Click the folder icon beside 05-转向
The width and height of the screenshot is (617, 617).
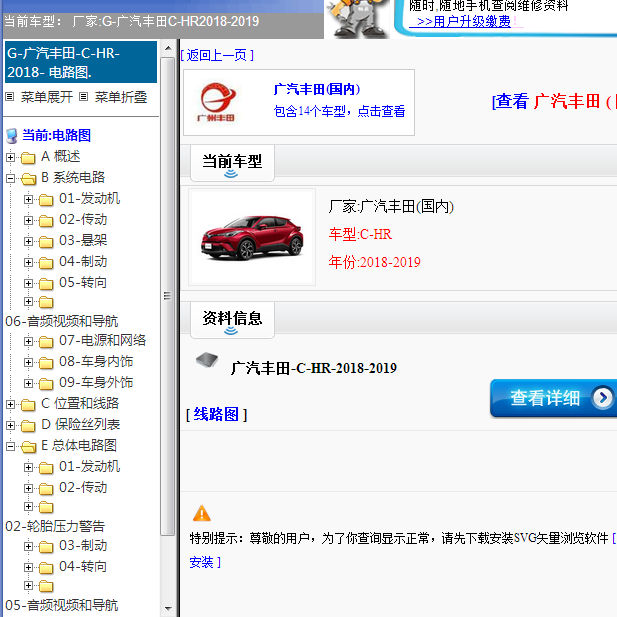[x=46, y=284]
